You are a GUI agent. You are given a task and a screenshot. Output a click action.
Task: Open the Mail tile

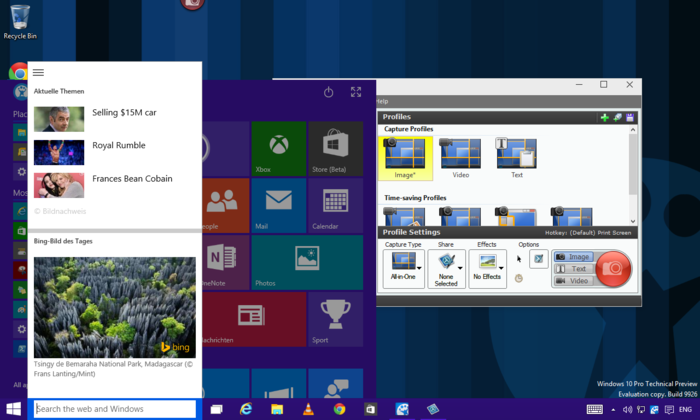click(x=279, y=205)
